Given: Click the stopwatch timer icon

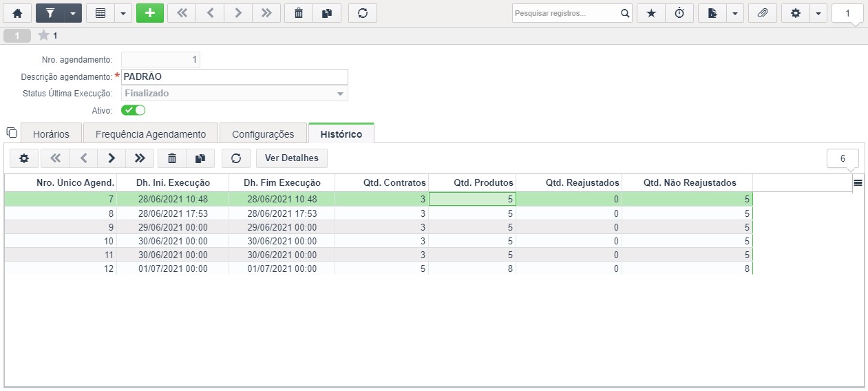Looking at the screenshot, I should coord(679,13).
